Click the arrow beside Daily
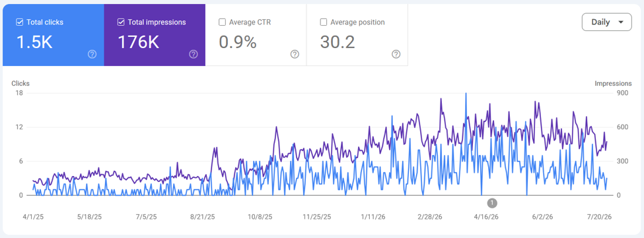 (x=622, y=22)
